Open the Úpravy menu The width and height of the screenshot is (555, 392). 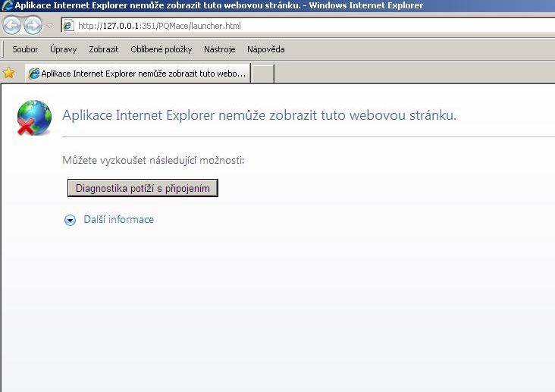[x=63, y=49]
